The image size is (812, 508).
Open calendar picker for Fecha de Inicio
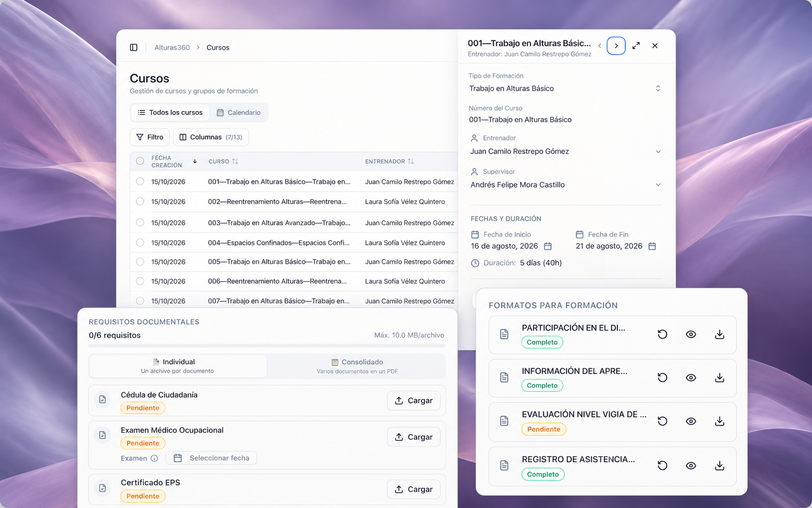548,246
